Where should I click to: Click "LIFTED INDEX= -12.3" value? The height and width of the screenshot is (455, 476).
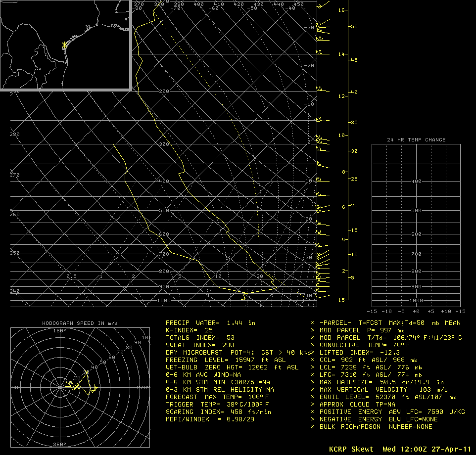click(360, 353)
